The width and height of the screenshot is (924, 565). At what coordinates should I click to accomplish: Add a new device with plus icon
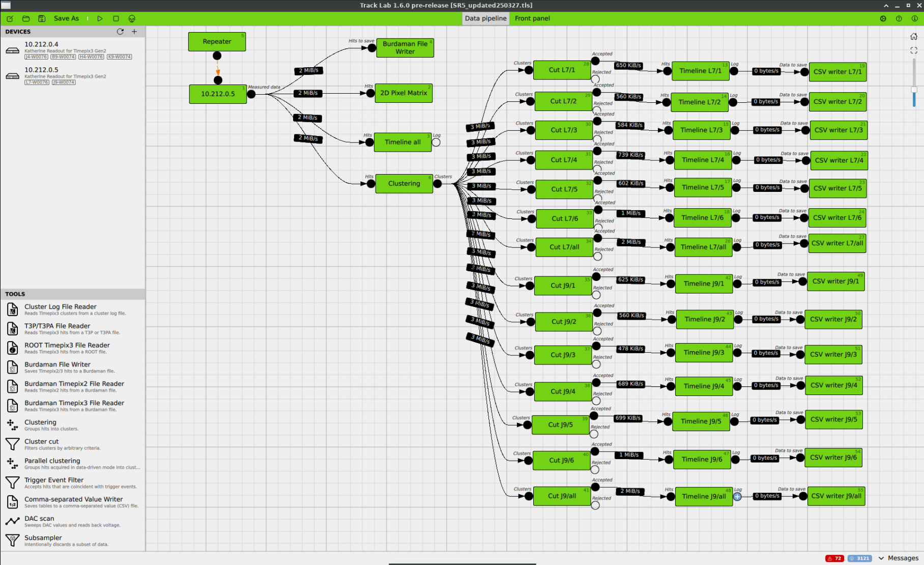(134, 32)
